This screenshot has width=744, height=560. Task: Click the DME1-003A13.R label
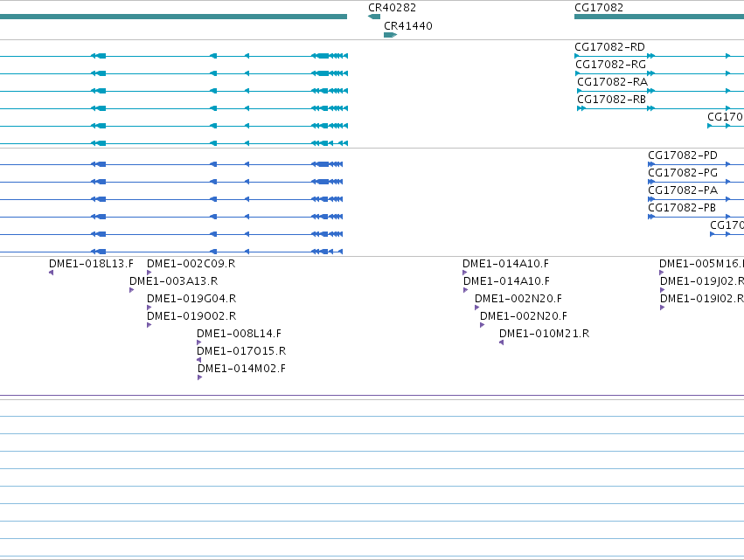tap(174, 281)
